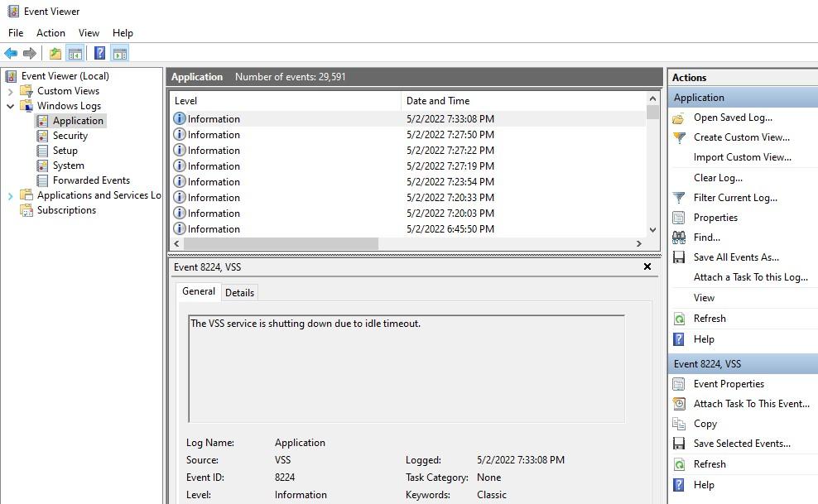The height and width of the screenshot is (504, 818).
Task: Click the Date and Time column header
Action: 524,101
